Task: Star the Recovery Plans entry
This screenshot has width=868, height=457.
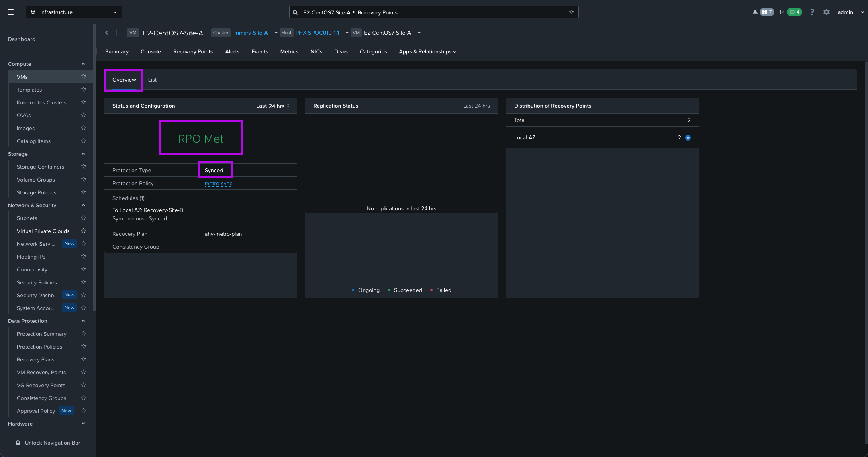Action: pos(84,359)
